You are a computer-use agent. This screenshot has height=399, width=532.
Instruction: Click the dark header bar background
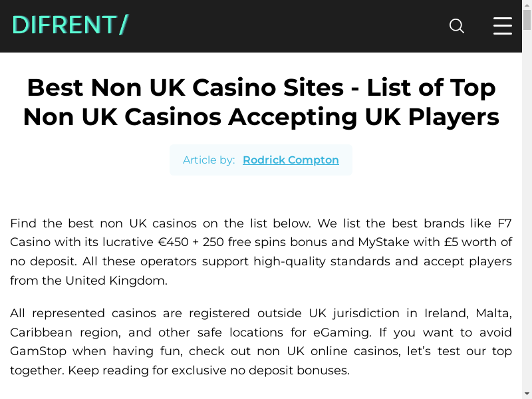(x=279, y=26)
